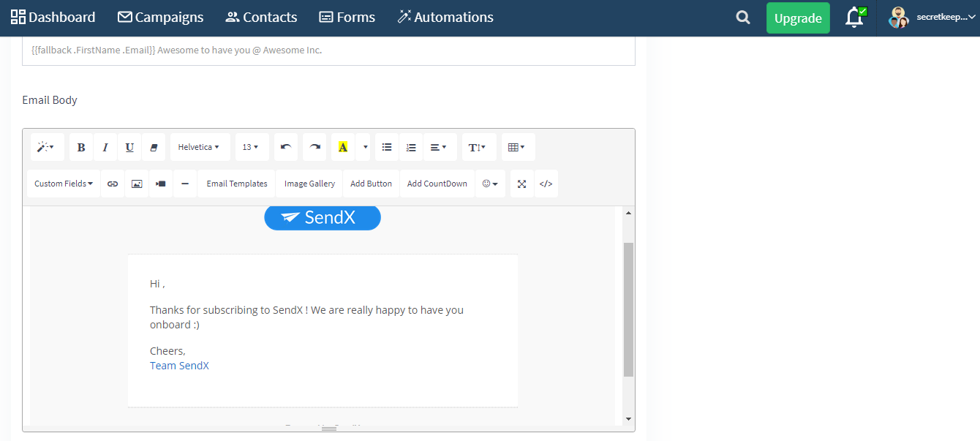Open the Helvetica font family dropdown
The width and height of the screenshot is (980, 441).
pos(200,147)
